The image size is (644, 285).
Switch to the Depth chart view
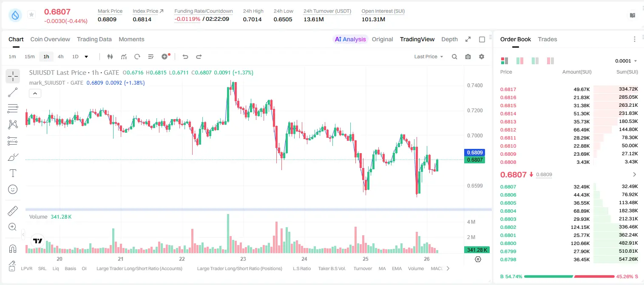coord(449,39)
